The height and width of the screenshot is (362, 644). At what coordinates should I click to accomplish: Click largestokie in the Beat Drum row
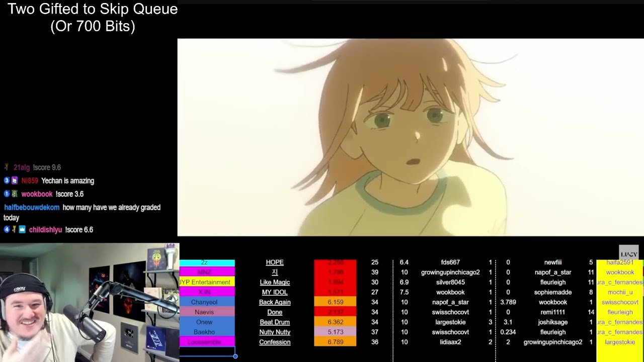point(450,322)
